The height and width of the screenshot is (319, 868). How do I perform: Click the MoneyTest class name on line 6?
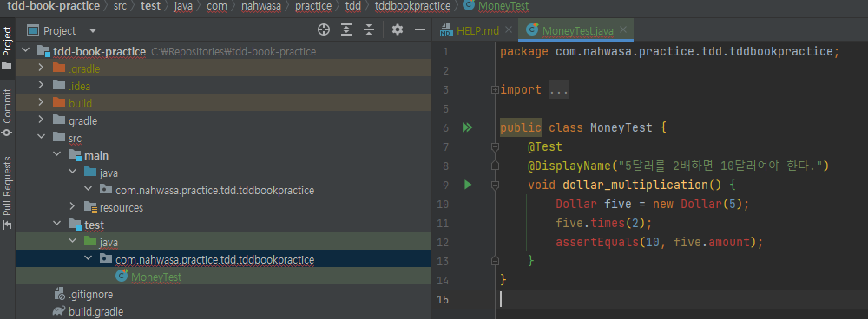(x=621, y=127)
